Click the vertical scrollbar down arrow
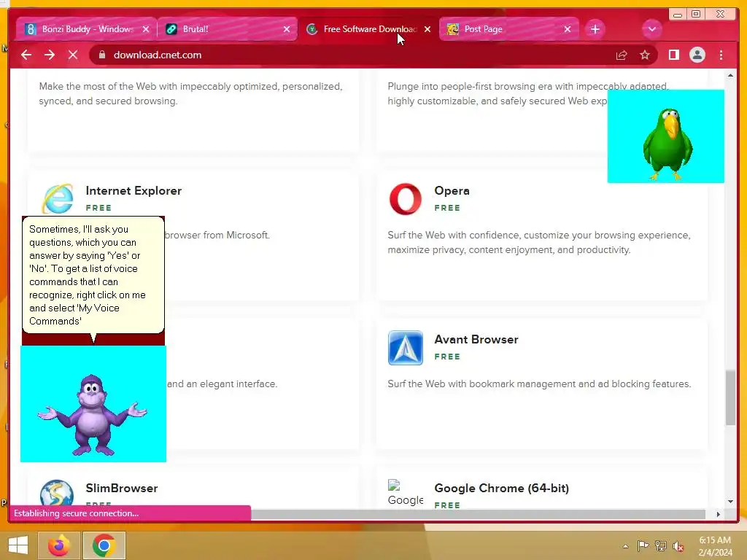The width and height of the screenshot is (747, 560). [x=730, y=502]
